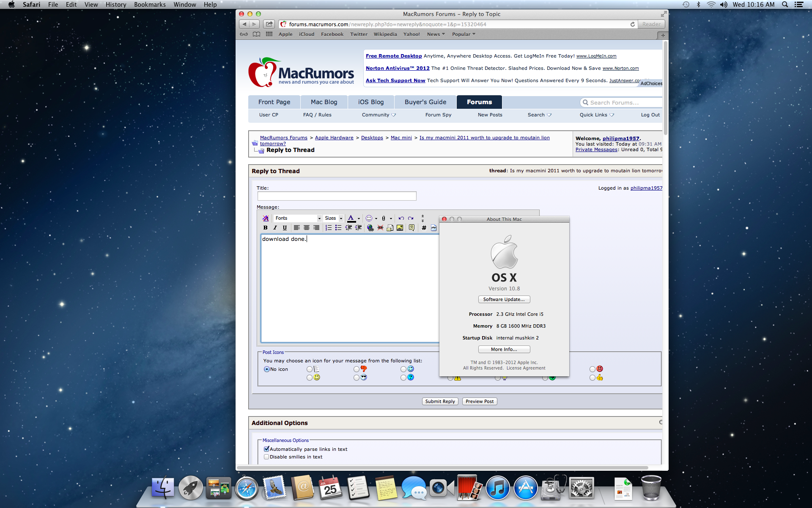The image size is (812, 508).
Task: Click the Submit Reply button
Action: (440, 401)
